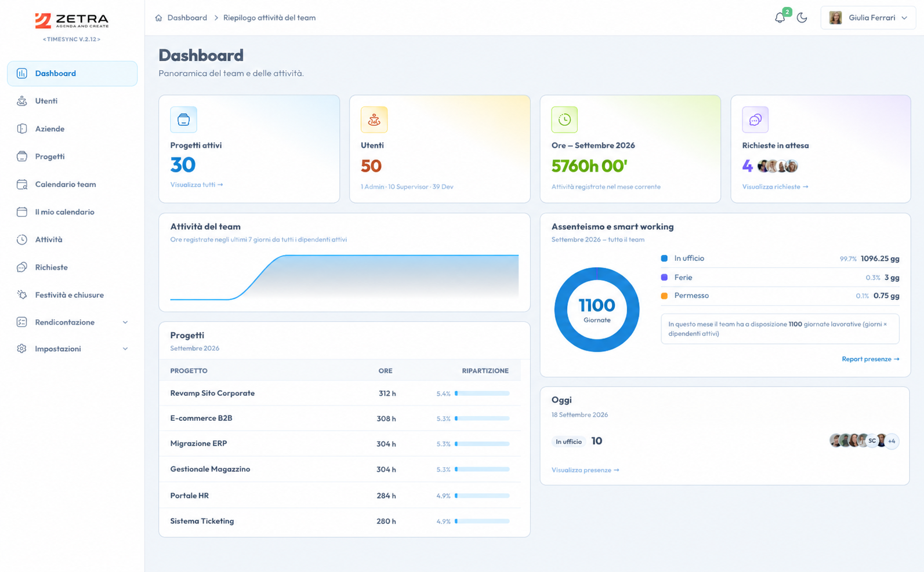This screenshot has height=572, width=924.
Task: Click the blue In ufficio legend swatch
Action: 664,258
